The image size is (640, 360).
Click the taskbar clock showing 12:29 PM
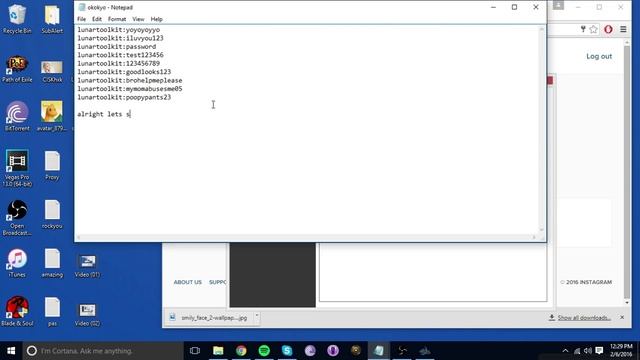621,351
